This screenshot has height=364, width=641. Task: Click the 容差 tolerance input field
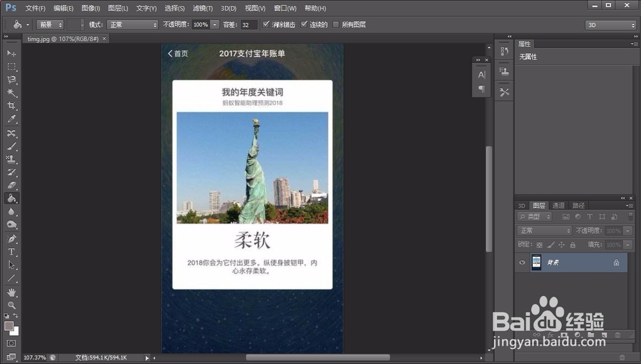249,25
